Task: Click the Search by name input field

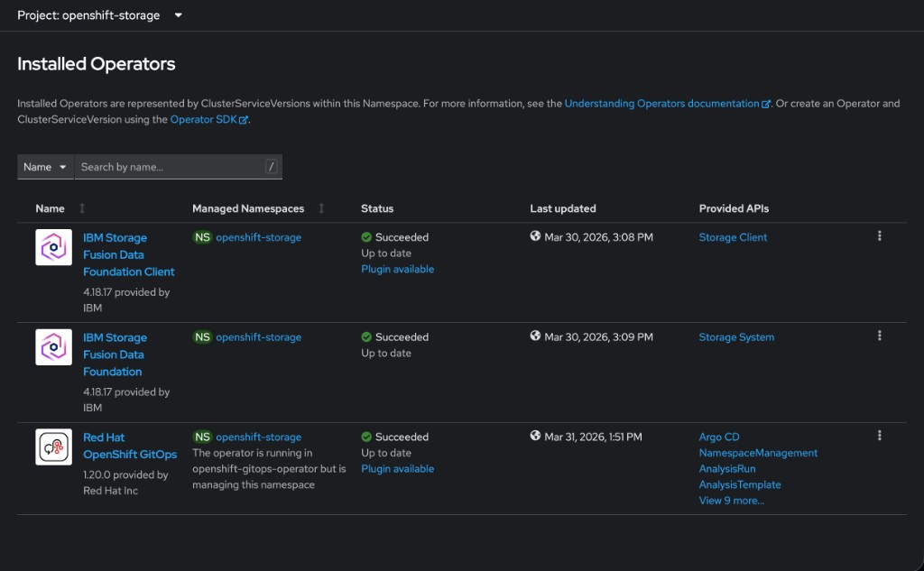Action: click(x=171, y=167)
